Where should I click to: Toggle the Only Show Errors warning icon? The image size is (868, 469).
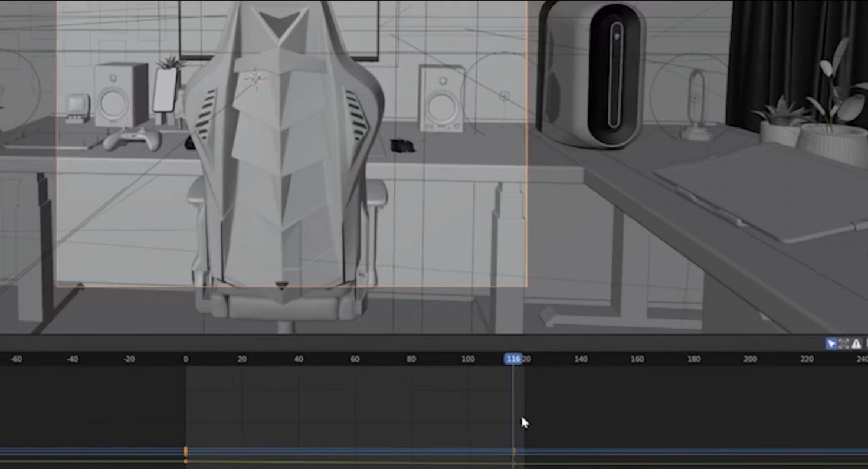856,343
